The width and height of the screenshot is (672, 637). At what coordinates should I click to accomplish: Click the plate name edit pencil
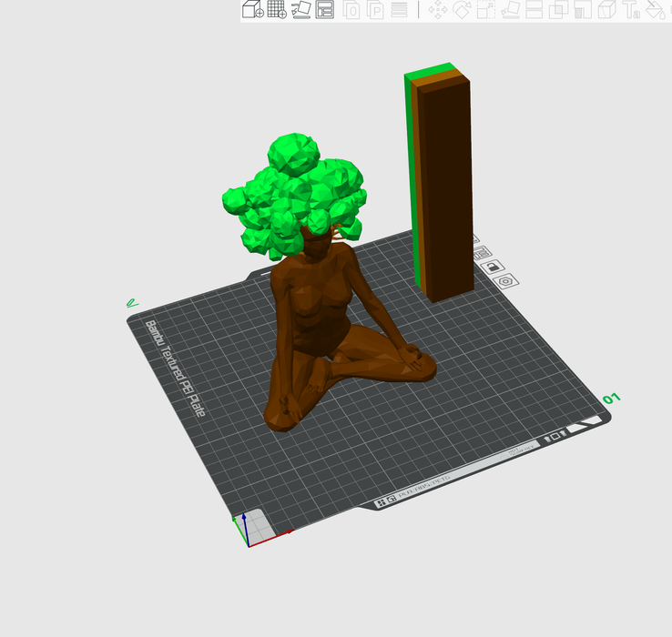tap(132, 303)
